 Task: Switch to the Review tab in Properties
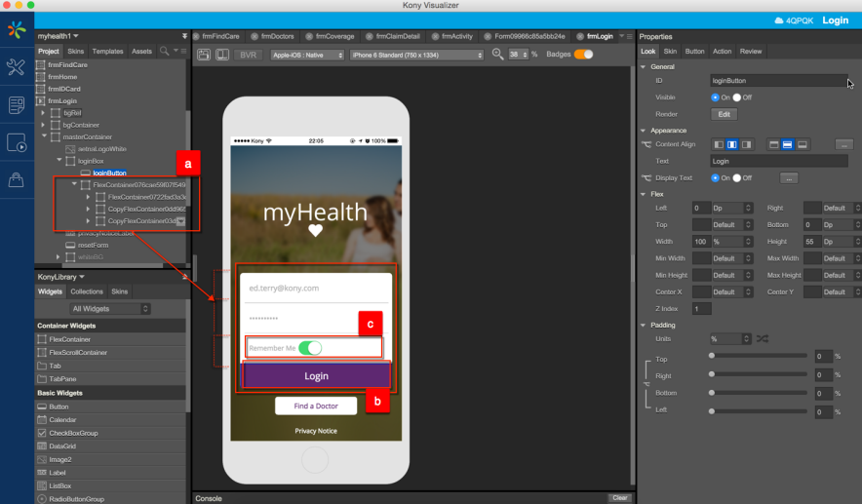pos(751,51)
